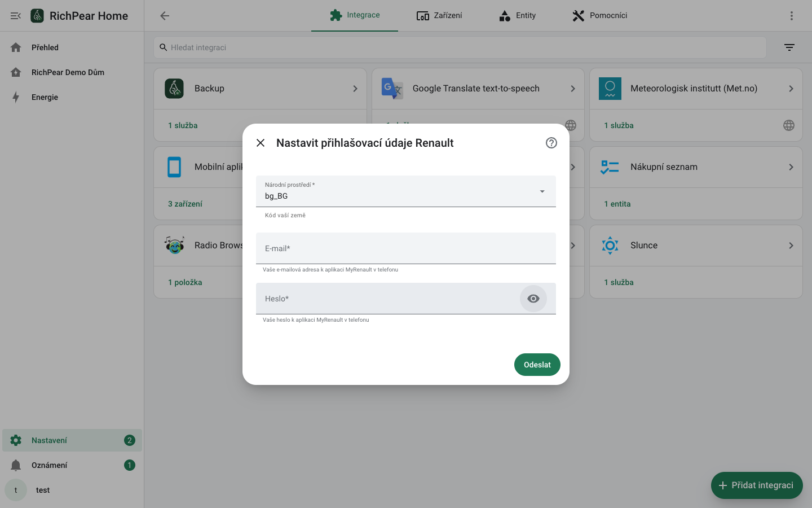Click the Mobilní aplikace phone icon

click(174, 167)
